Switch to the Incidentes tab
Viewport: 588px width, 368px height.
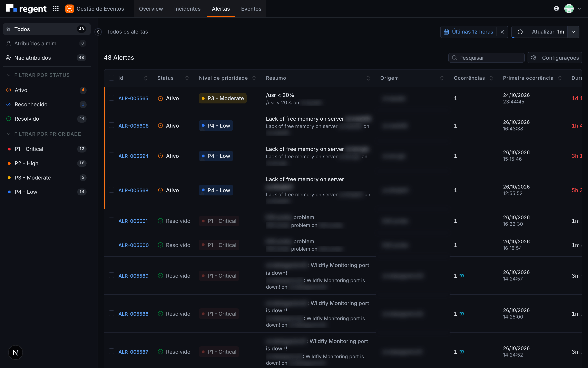pyautogui.click(x=187, y=9)
